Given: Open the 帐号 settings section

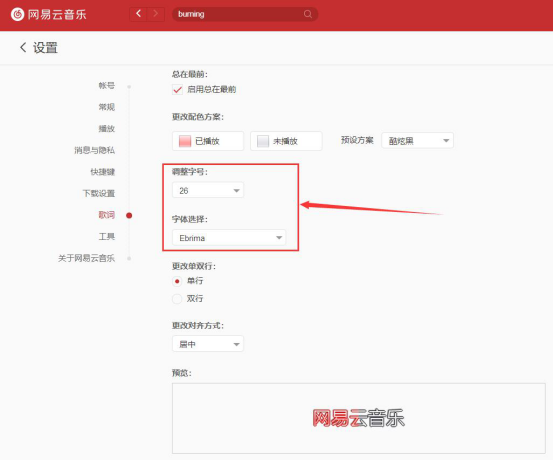Looking at the screenshot, I should pos(107,86).
